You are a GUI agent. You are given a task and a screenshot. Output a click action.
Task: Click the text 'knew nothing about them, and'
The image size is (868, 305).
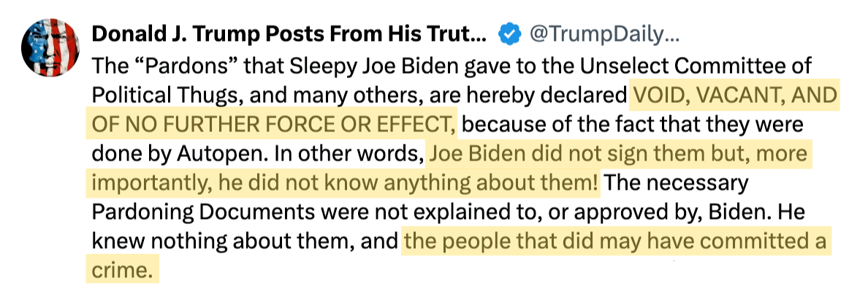(x=245, y=242)
